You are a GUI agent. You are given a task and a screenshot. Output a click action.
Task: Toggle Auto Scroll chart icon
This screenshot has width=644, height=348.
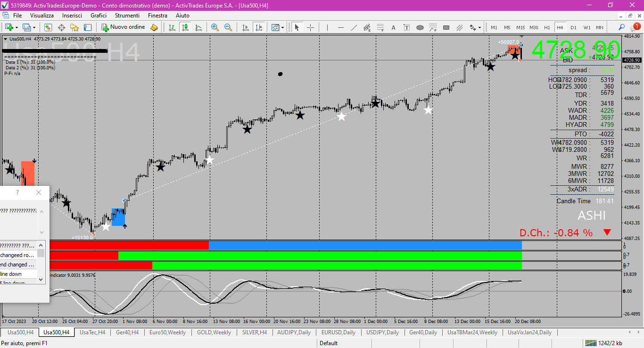(x=246, y=27)
